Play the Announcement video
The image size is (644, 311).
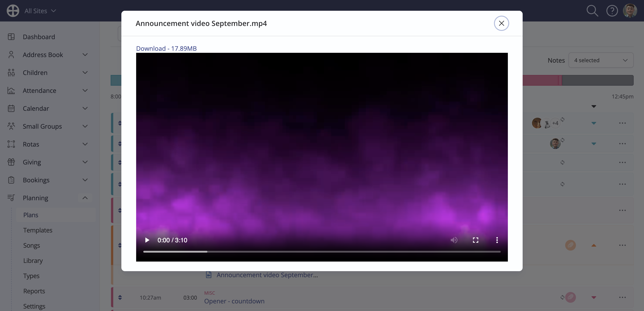(147, 240)
